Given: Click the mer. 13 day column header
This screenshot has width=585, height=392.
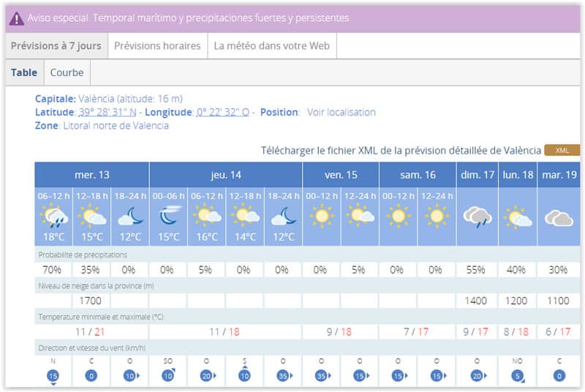Looking at the screenshot, I should click(x=92, y=175).
